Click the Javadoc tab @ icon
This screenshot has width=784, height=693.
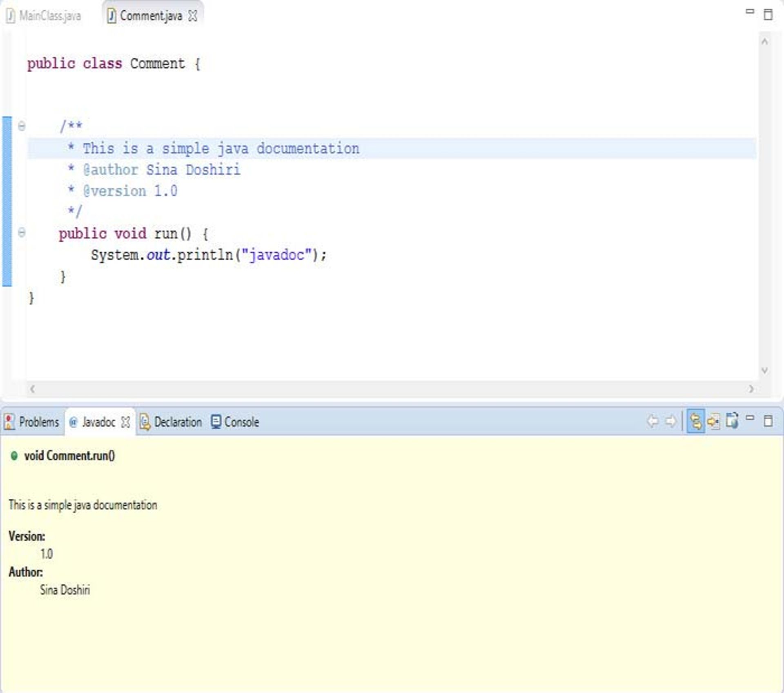[x=73, y=422]
